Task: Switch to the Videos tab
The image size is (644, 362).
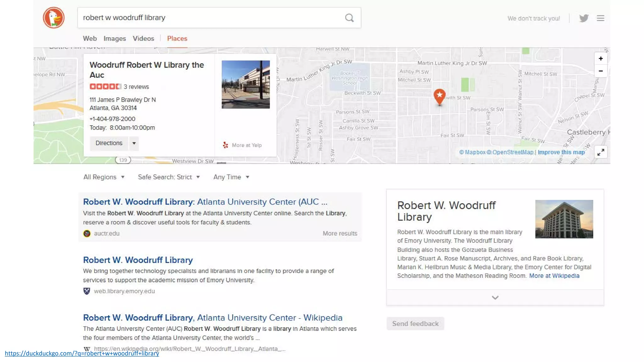Action: (143, 39)
